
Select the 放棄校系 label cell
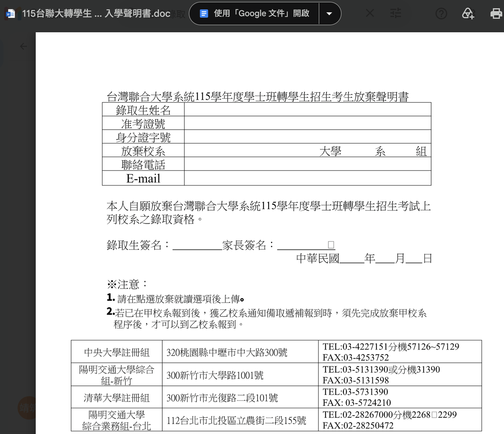click(x=143, y=151)
